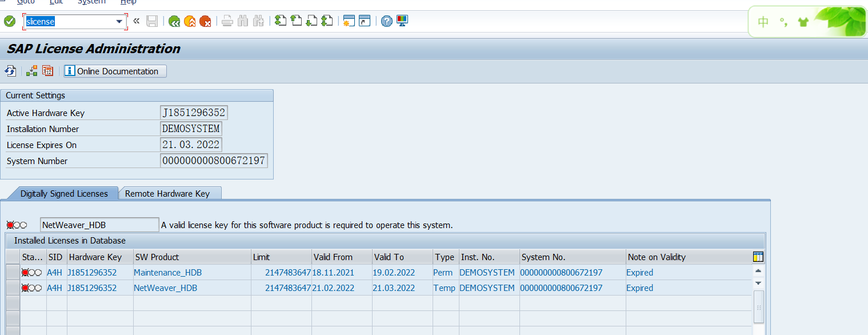
Task: Click the green shirt skin icon in IME bar
Action: pyautogui.click(x=803, y=22)
